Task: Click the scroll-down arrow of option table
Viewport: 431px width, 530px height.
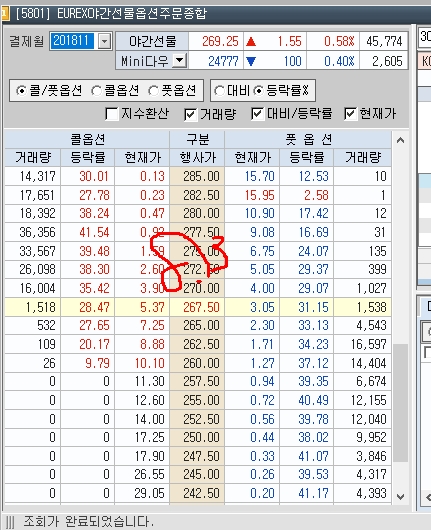Action: click(x=400, y=497)
